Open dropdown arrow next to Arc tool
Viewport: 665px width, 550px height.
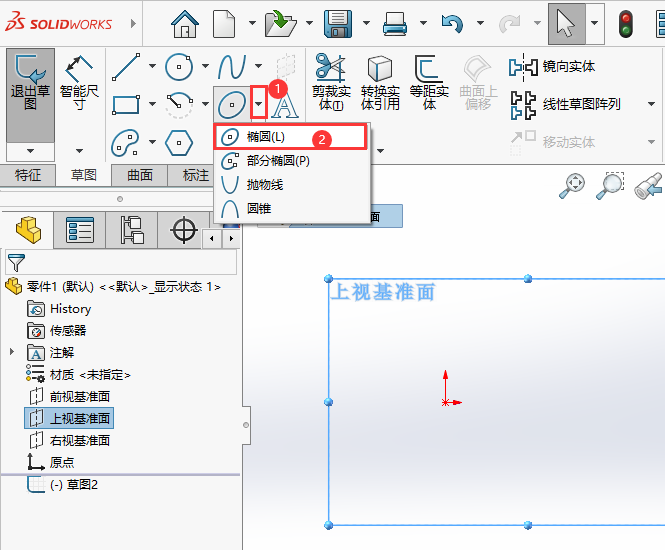pos(205,104)
